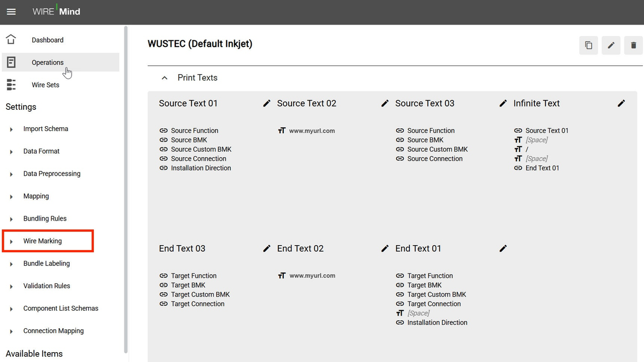The width and height of the screenshot is (644, 362).
Task: Edit the WUSTEC (Default Inkjet) entry
Action: coord(611,45)
